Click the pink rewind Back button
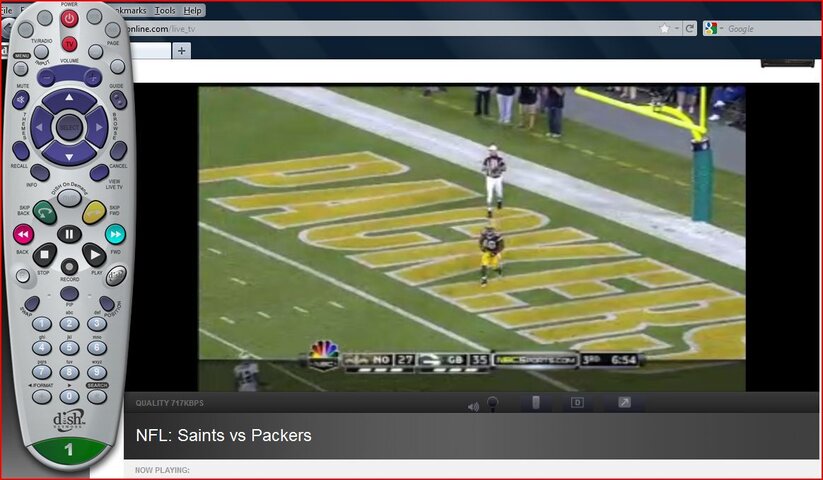823x480 pixels. [23, 234]
